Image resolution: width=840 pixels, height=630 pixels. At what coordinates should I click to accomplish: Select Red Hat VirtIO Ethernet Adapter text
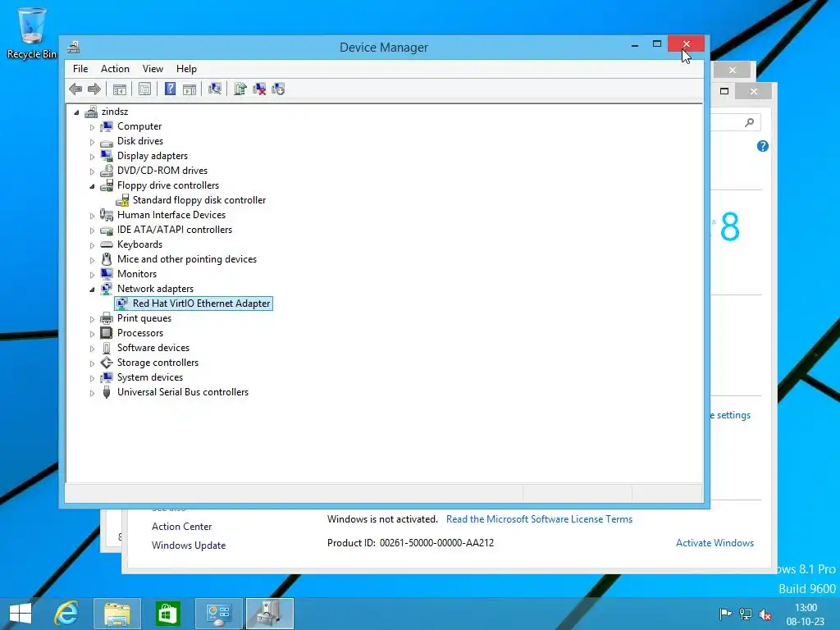point(202,304)
